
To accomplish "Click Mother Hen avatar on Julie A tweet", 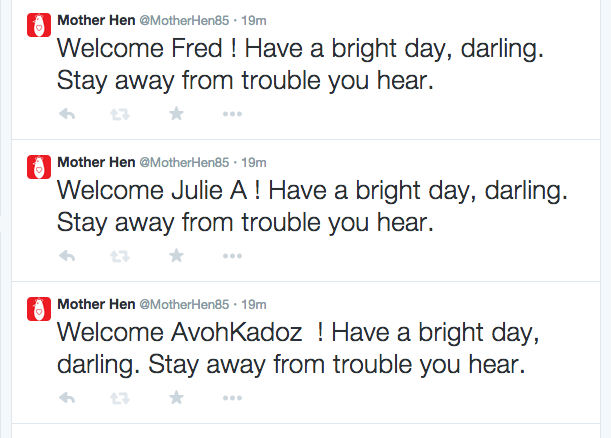I will pyautogui.click(x=38, y=168).
